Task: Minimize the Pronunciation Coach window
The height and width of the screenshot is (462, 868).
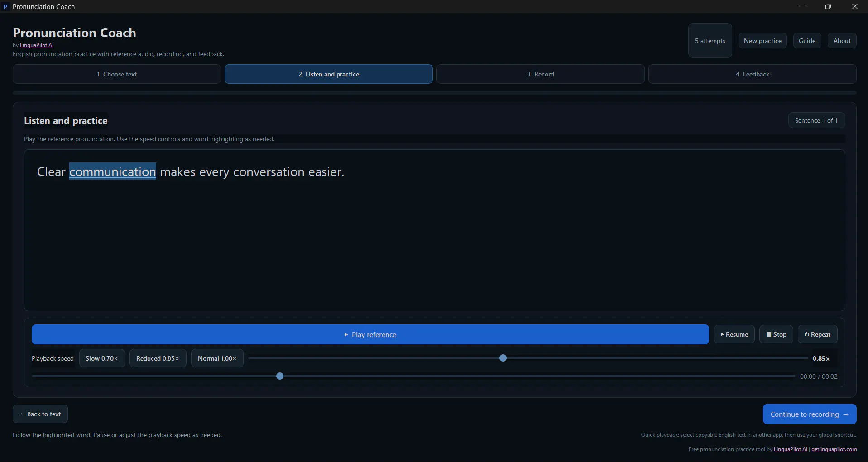Action: (x=802, y=6)
